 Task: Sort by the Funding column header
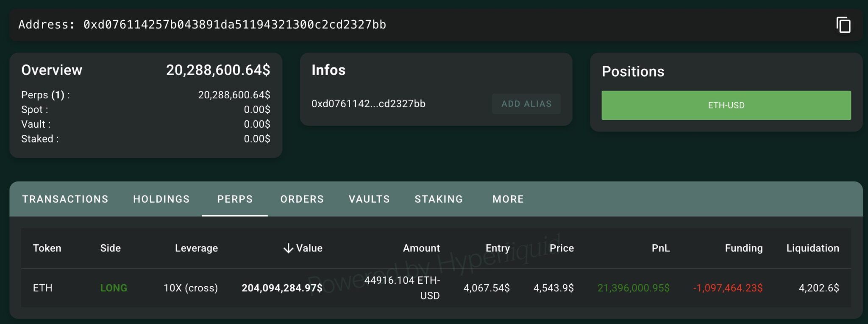pyautogui.click(x=743, y=249)
